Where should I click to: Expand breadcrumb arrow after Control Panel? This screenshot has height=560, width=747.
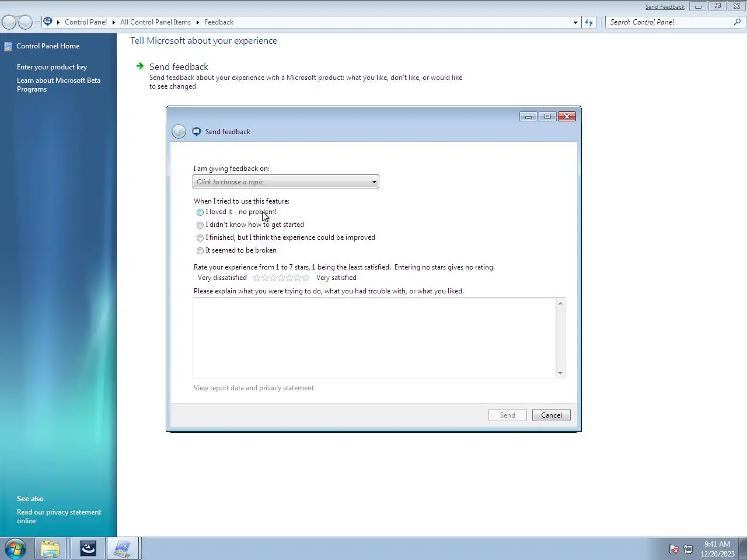tap(113, 22)
